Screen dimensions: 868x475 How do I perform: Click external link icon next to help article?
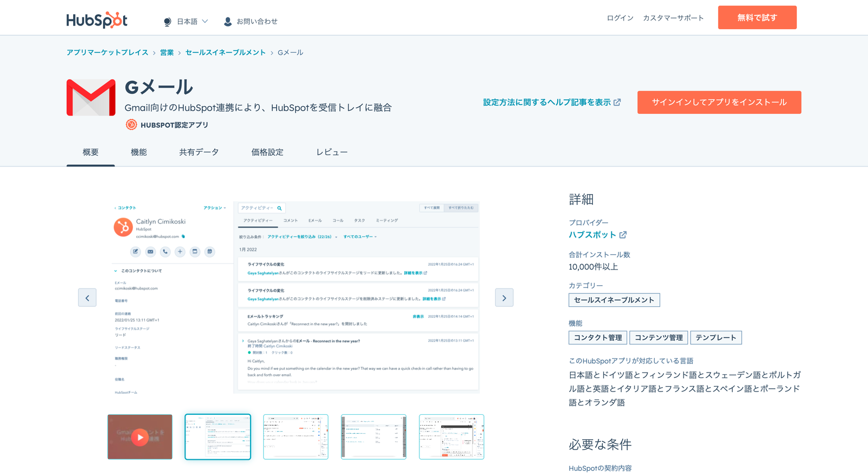(x=617, y=102)
